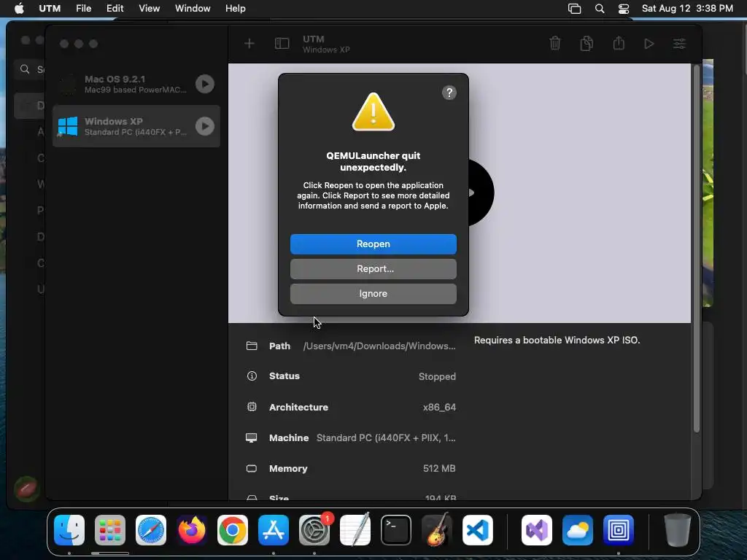Open the help question mark in dialog

(x=449, y=93)
